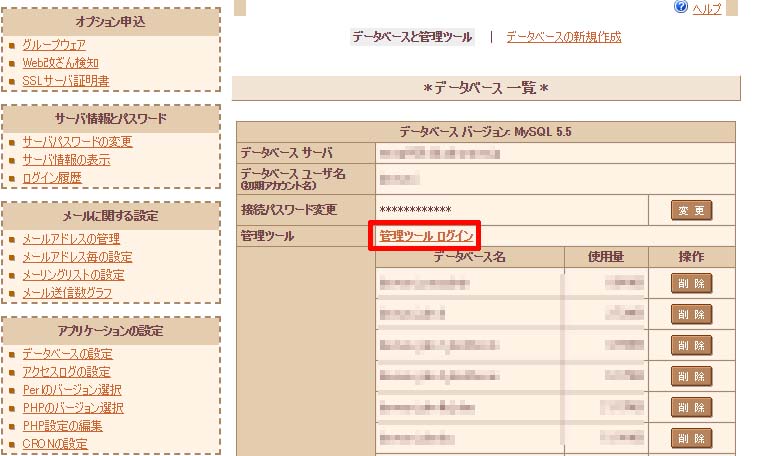Open データベースの設定 in sidebar
The width and height of the screenshot is (765, 456).
[x=67, y=354]
